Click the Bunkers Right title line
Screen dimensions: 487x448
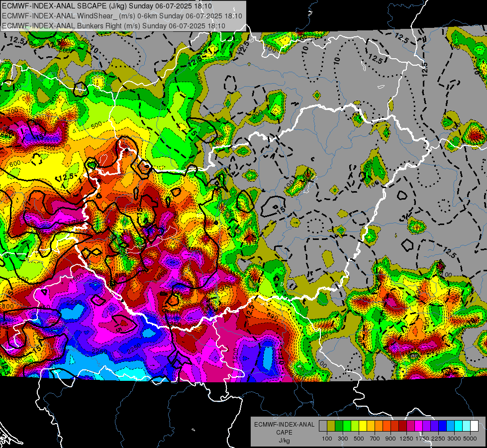pyautogui.click(x=113, y=26)
